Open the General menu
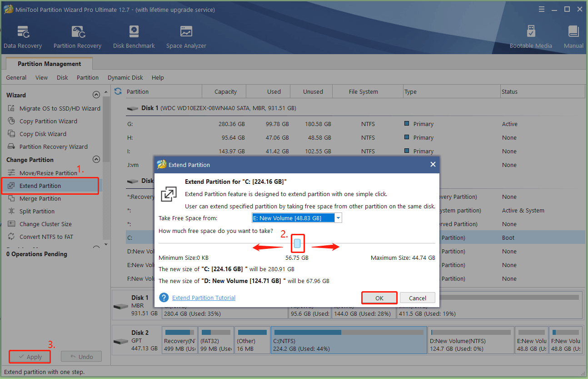This screenshot has width=588, height=379. pos(16,77)
